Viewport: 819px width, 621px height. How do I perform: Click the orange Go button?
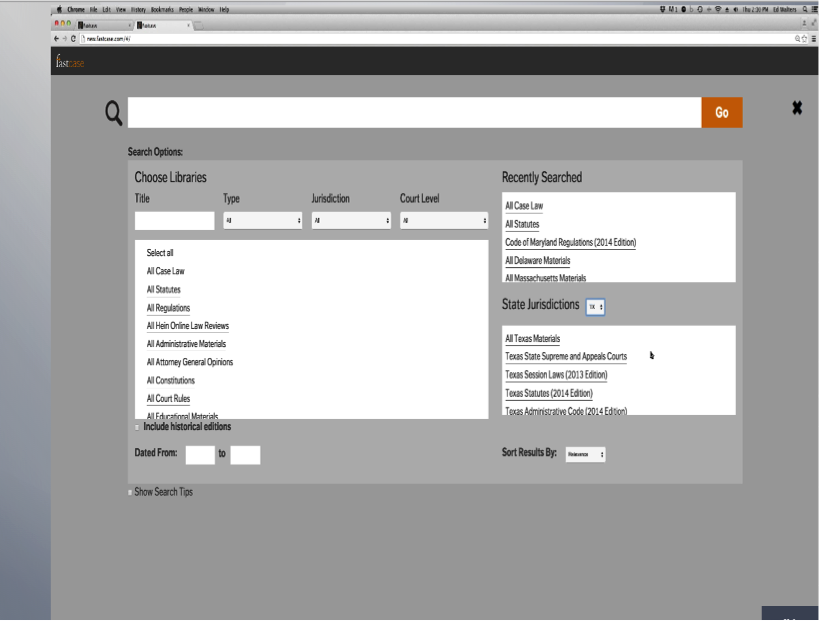click(722, 112)
